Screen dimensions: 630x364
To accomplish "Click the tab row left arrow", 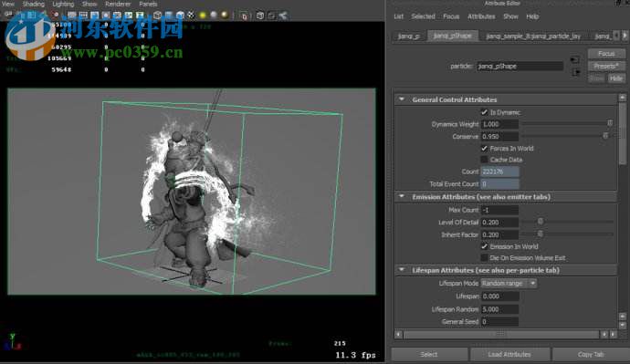I will click(x=616, y=36).
